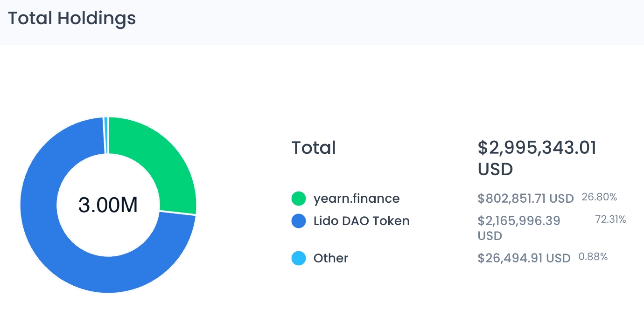The image size is (644, 316).
Task: Click the 3.00M label in donut center
Action: click(108, 205)
